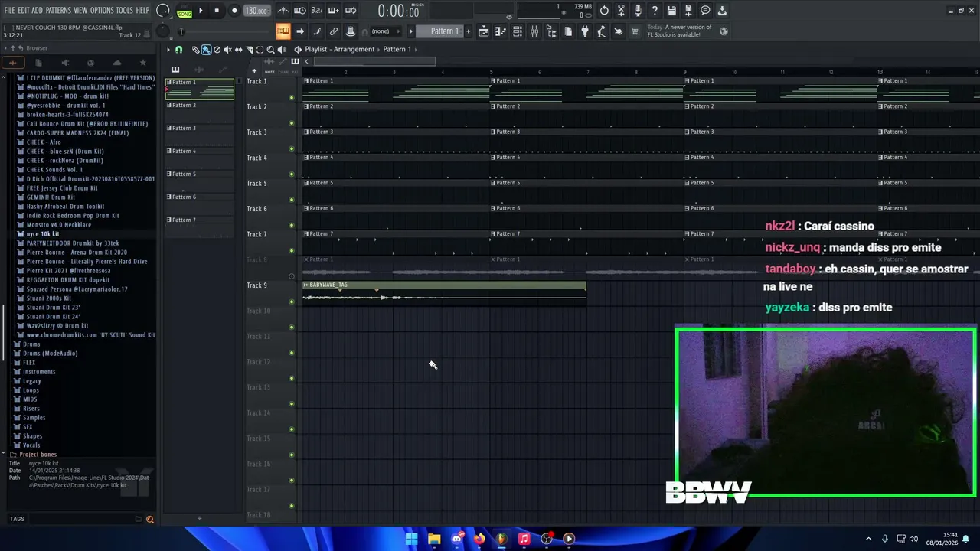Open the TOOLS menu
The image size is (980, 551).
pos(124,11)
